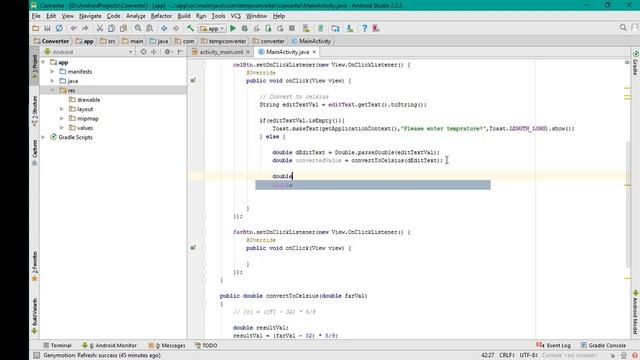
Task: Toggle the Captures side panel tab
Action: coord(35,153)
